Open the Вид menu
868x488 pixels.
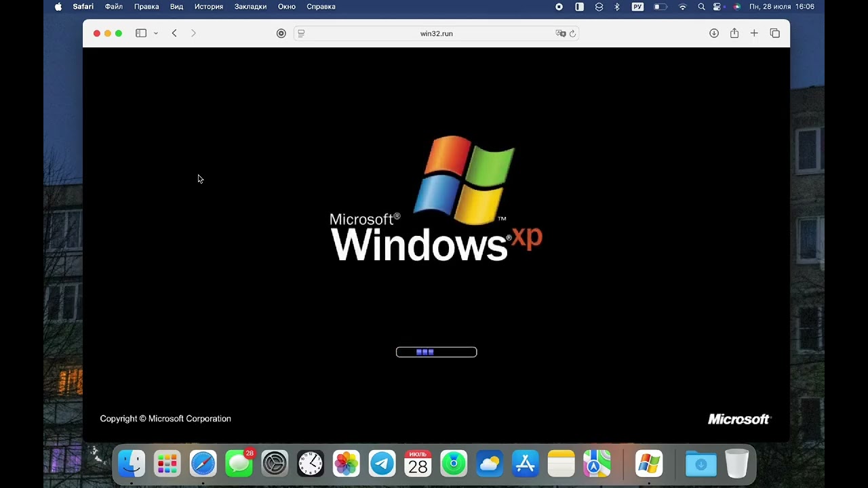click(176, 7)
